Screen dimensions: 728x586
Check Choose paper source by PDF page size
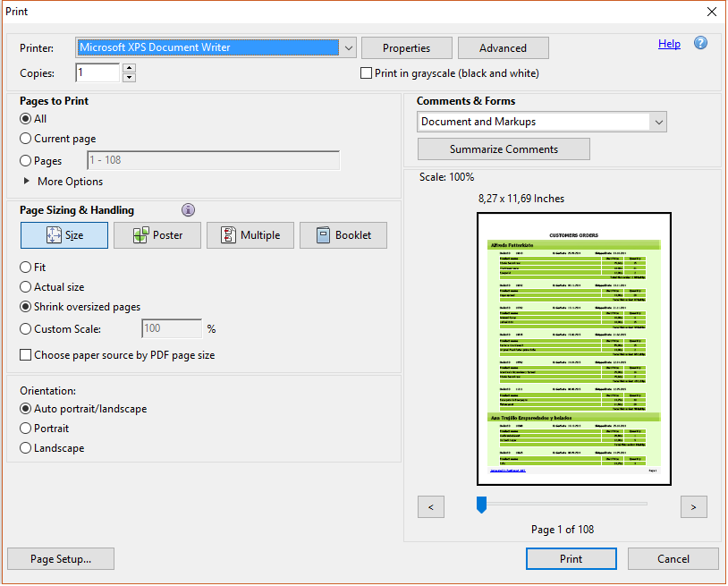26,355
